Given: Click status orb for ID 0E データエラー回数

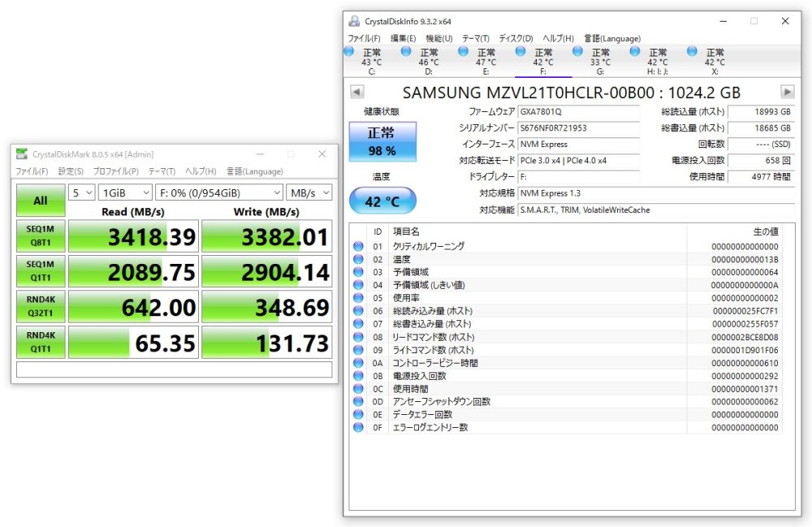Looking at the screenshot, I should 358,414.
